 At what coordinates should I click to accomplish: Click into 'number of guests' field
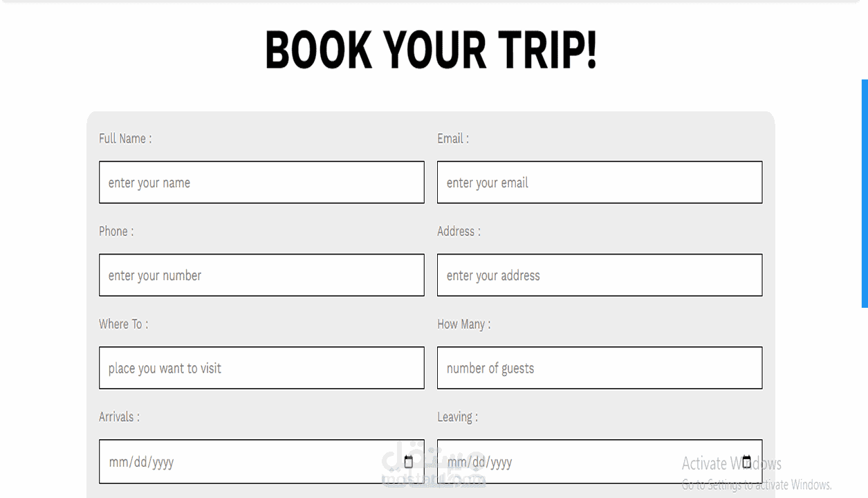600,368
